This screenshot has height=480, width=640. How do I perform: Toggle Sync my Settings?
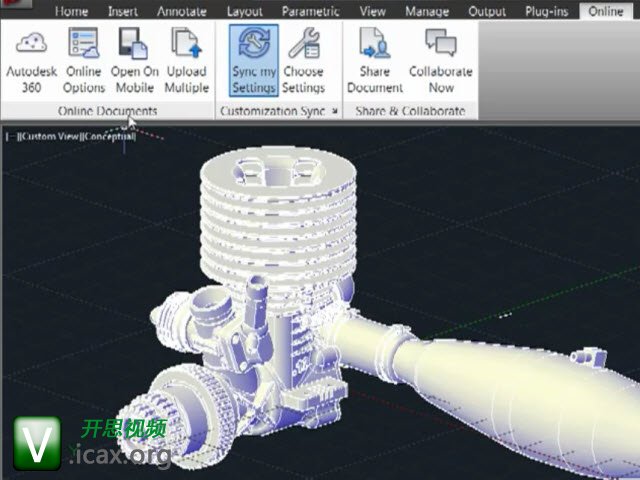254,60
